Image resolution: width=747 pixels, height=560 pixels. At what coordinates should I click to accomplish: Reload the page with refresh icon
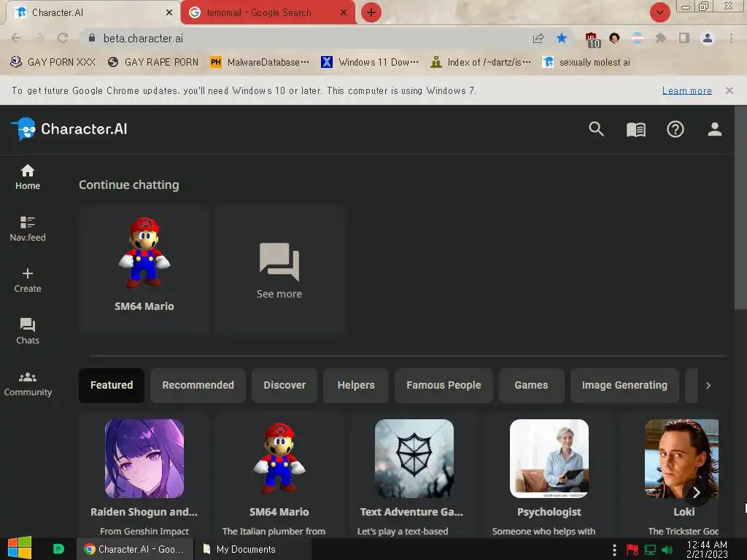(x=63, y=38)
